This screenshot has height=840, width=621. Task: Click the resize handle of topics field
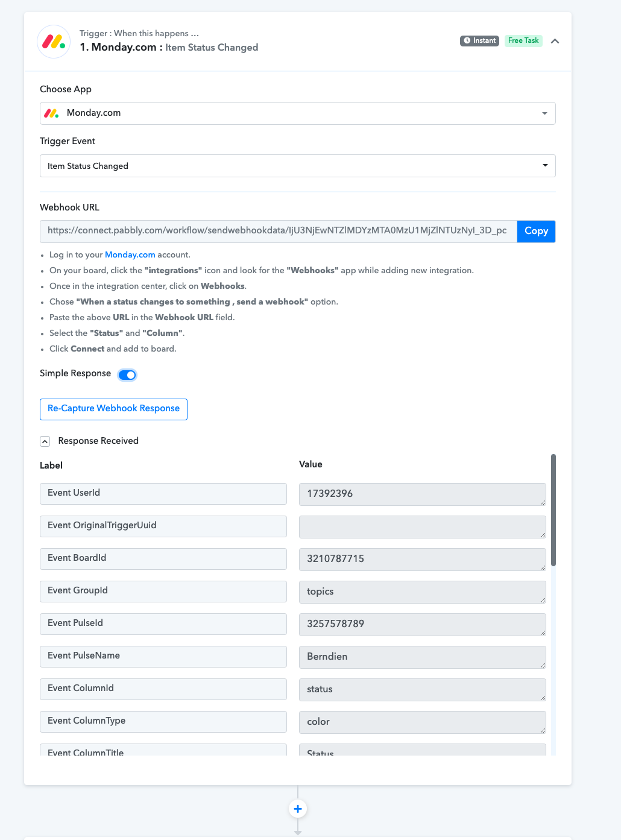[x=543, y=600]
